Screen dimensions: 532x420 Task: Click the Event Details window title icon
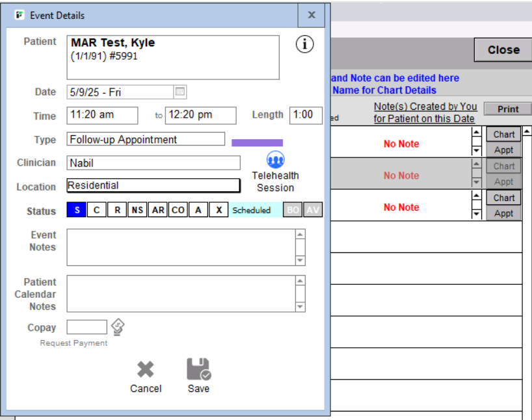(18, 15)
